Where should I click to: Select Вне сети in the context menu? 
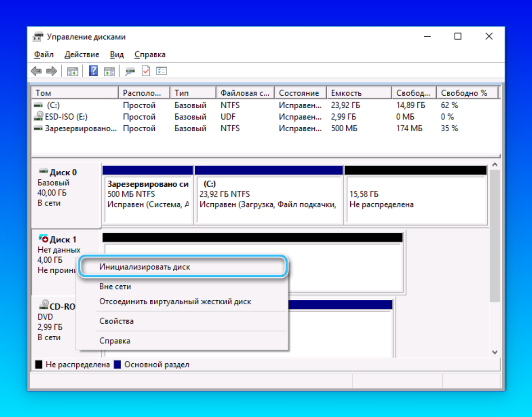coord(115,287)
